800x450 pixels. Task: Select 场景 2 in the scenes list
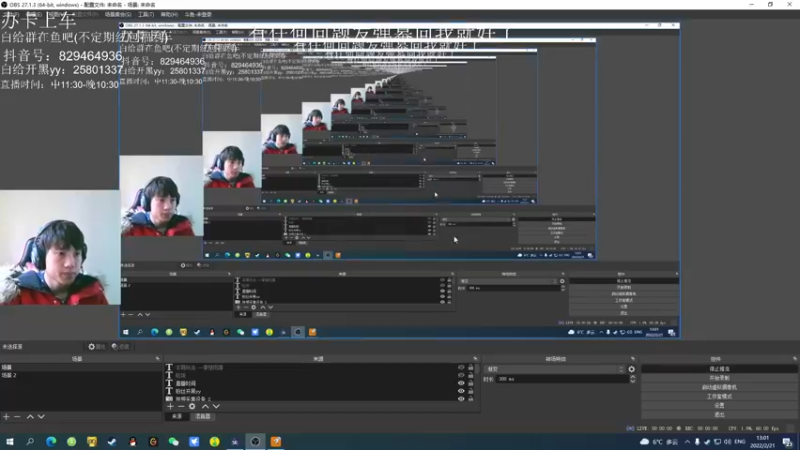[81, 375]
